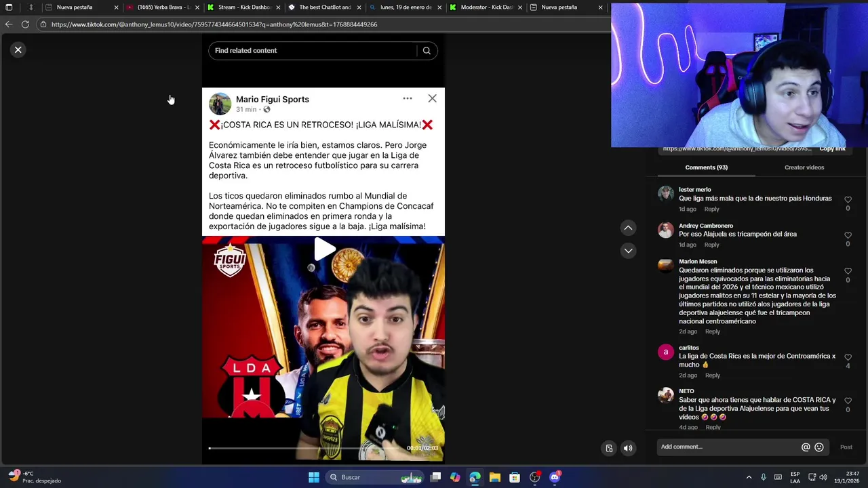
Task: Go to next video with down arrow
Action: [628, 251]
